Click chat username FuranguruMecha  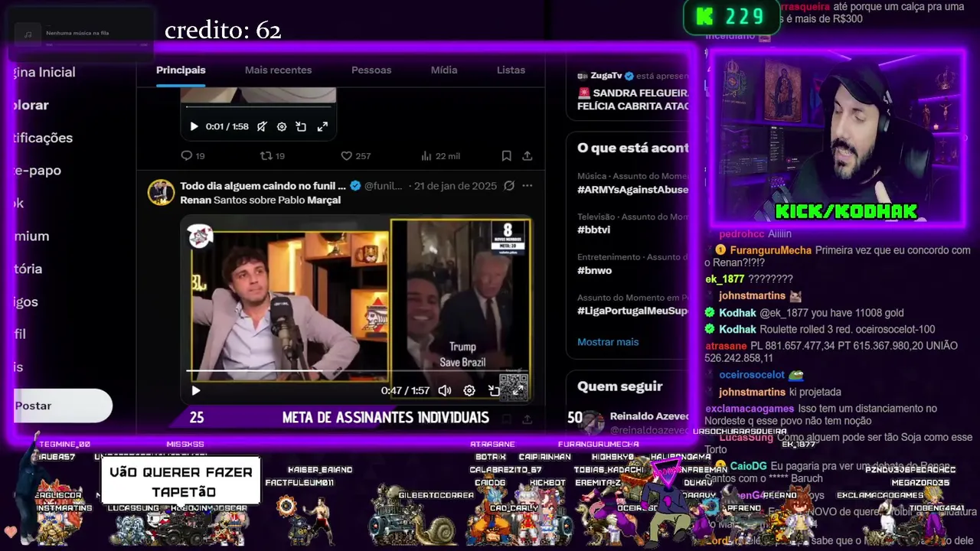770,250
